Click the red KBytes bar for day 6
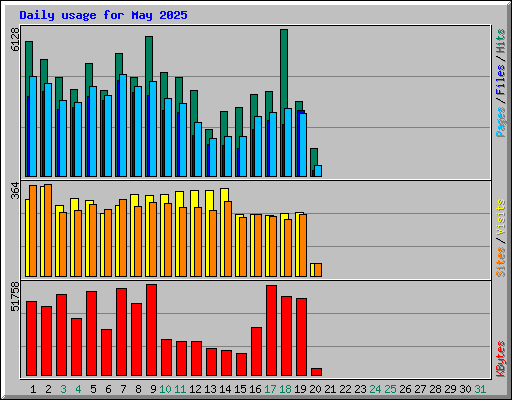 click(106, 353)
